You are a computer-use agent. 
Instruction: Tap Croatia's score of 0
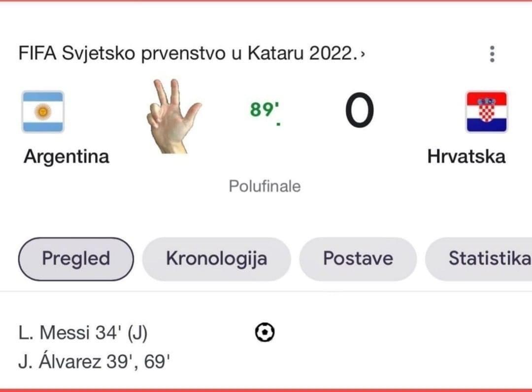coord(359,111)
